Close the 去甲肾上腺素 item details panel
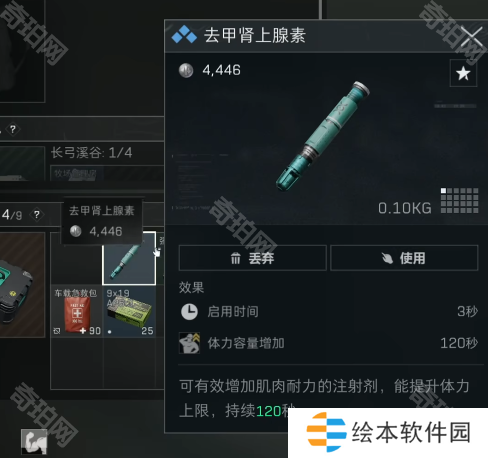This screenshot has height=458, width=488. [x=471, y=37]
